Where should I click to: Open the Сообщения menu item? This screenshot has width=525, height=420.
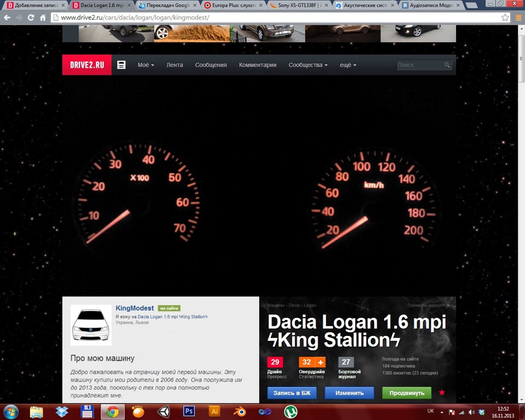coord(211,65)
